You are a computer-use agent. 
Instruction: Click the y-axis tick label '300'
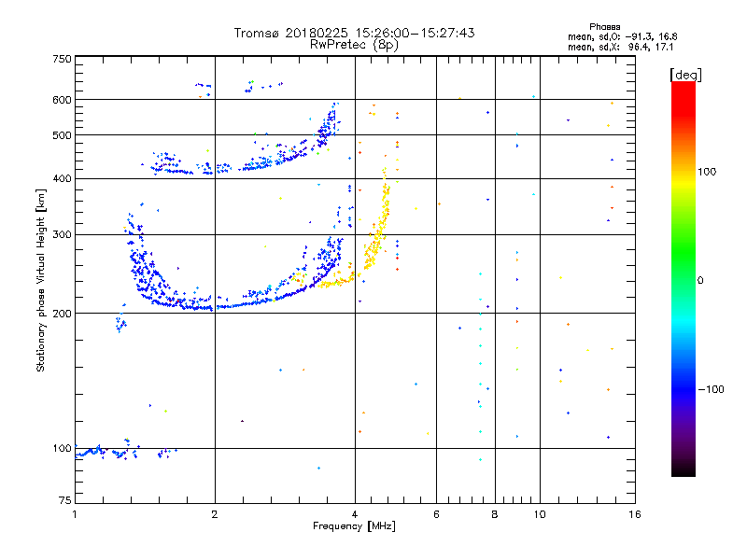point(62,235)
